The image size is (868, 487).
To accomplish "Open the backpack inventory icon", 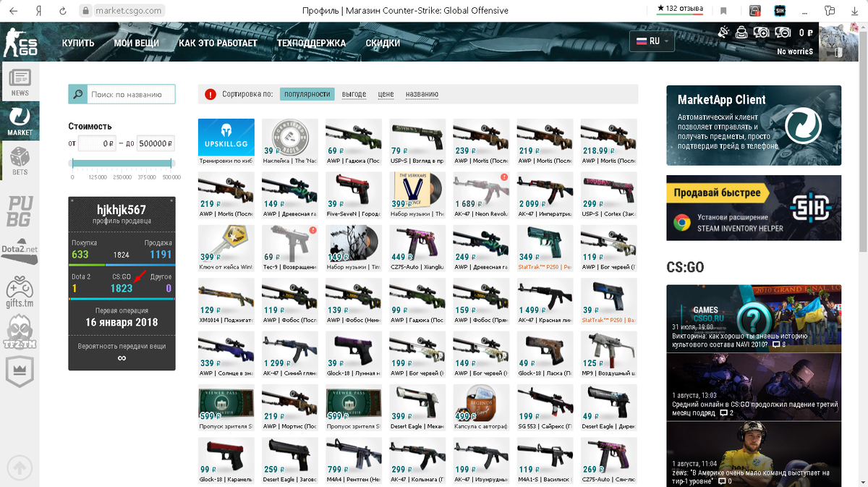I will (x=741, y=32).
